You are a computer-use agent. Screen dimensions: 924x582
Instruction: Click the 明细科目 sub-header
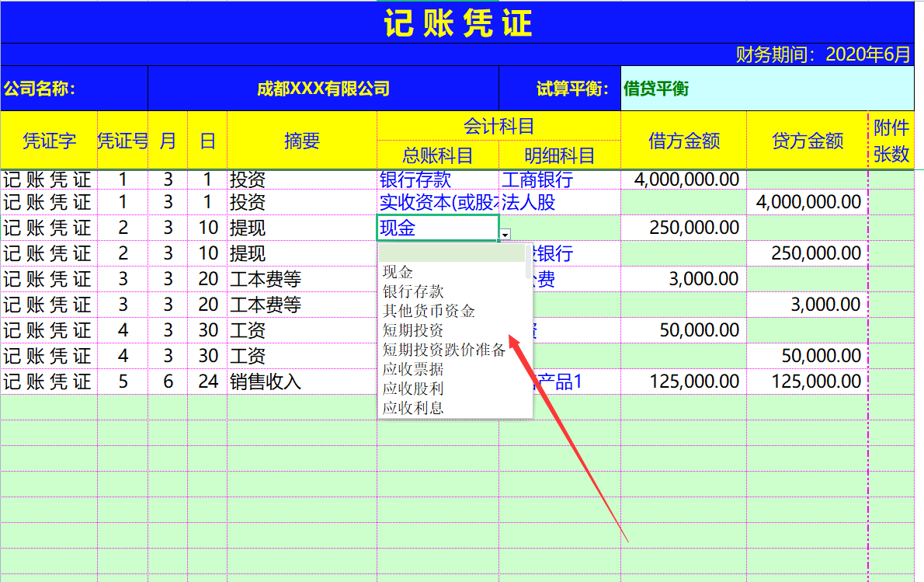click(x=560, y=155)
